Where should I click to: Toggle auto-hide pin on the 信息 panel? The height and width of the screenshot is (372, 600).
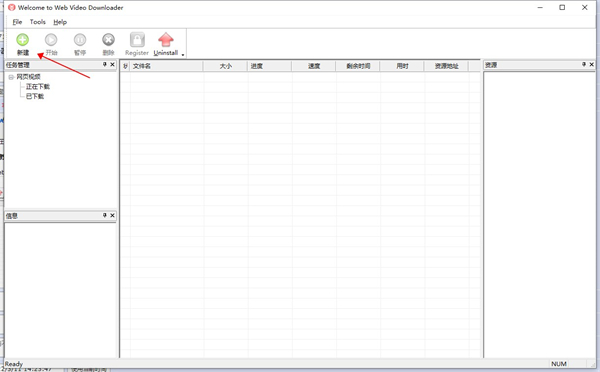tap(104, 215)
